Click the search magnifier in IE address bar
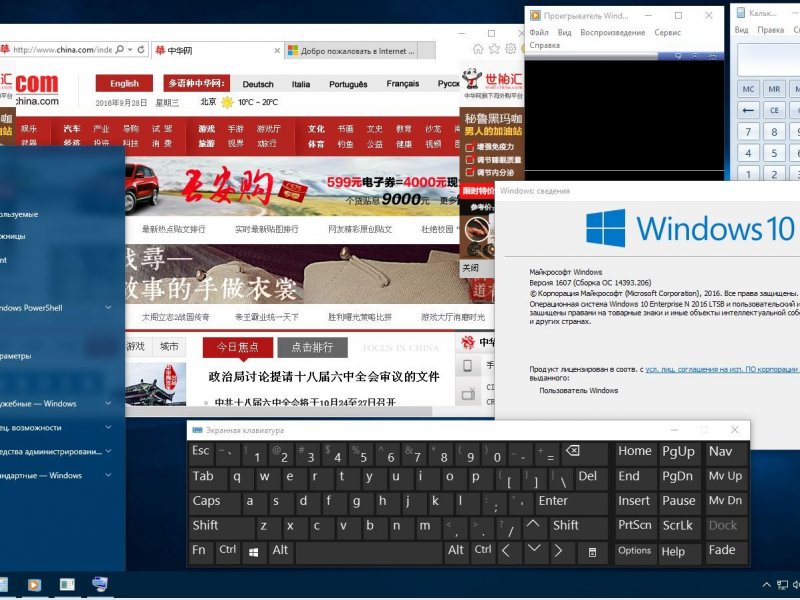 [x=120, y=49]
